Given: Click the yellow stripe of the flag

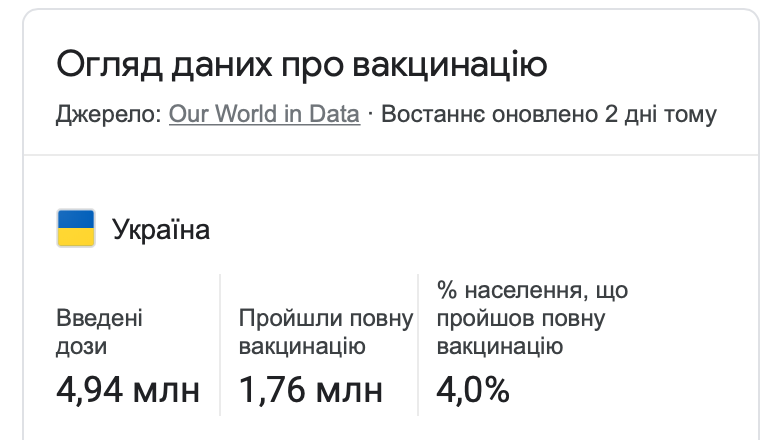Looking at the screenshot, I should (76, 238).
